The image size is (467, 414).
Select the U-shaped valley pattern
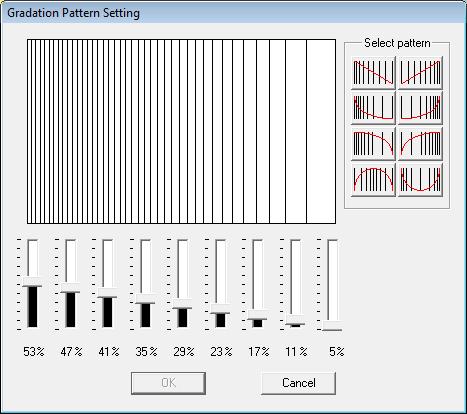pos(420,180)
